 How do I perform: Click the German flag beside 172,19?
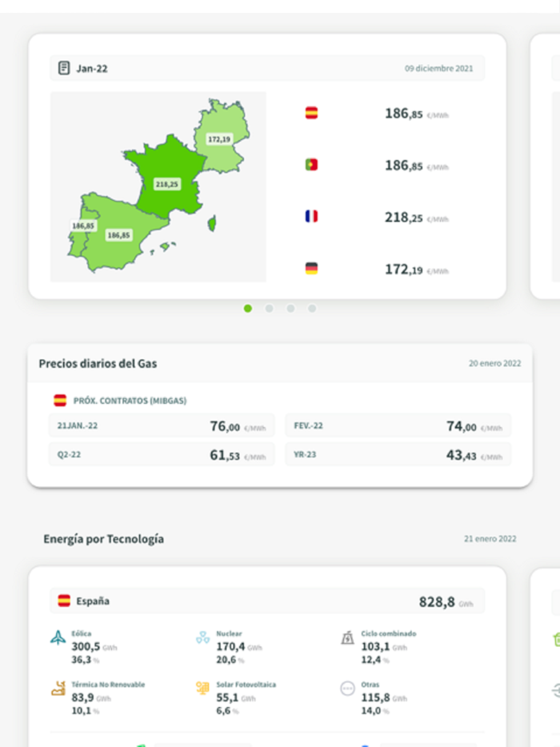tap(311, 270)
